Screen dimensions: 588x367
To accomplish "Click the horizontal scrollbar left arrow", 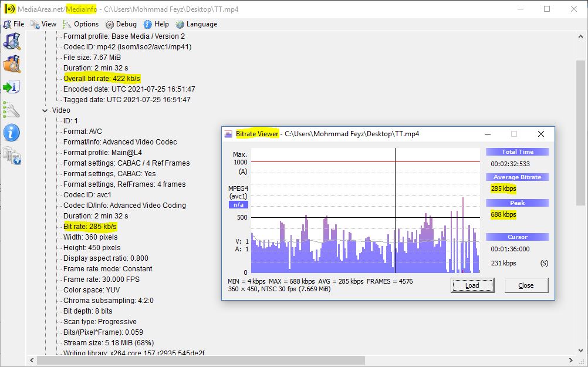I will 32,360.
